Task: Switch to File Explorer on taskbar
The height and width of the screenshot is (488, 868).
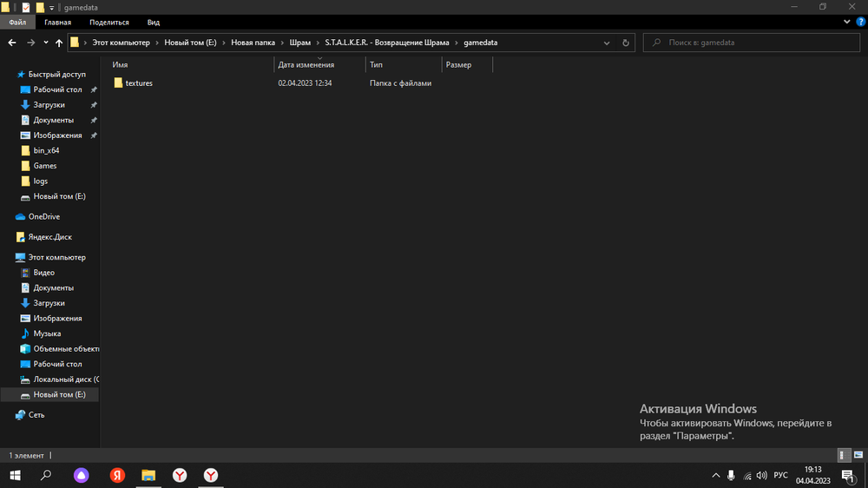Action: point(148,475)
